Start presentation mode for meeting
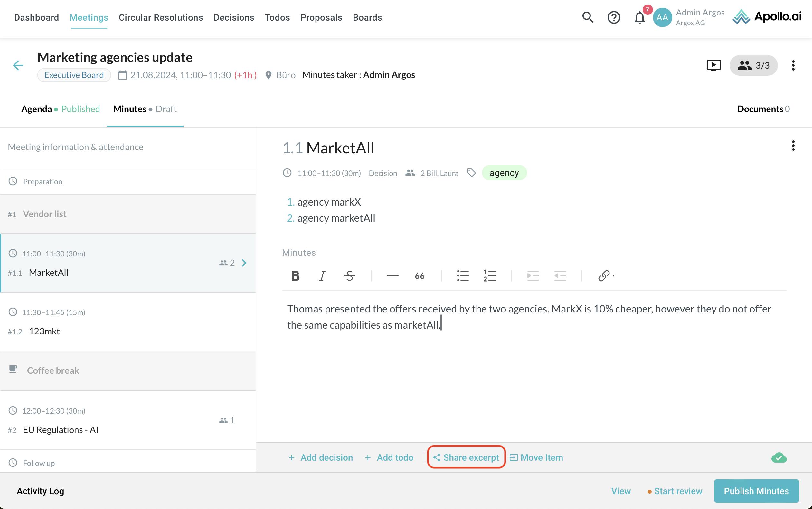The height and width of the screenshot is (509, 812). pos(713,65)
